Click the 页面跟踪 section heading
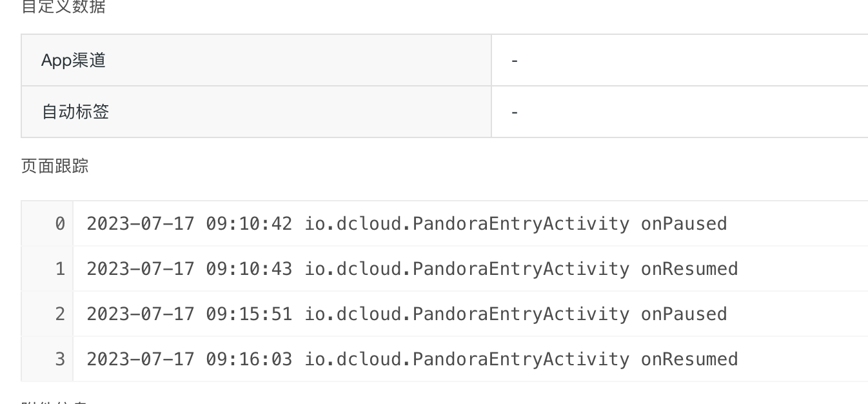 pos(55,167)
